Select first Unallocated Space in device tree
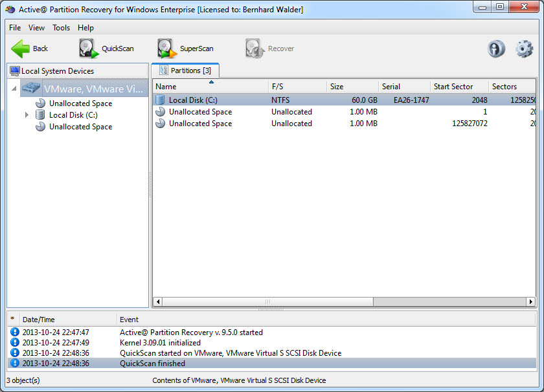The height and width of the screenshot is (392, 544). click(x=74, y=103)
